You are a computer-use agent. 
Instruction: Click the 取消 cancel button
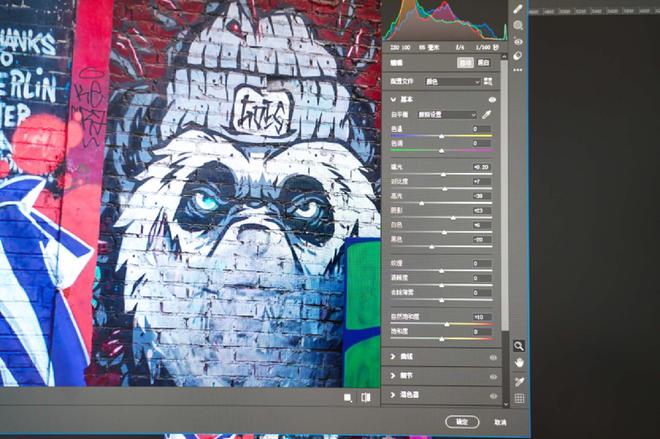[x=500, y=422]
